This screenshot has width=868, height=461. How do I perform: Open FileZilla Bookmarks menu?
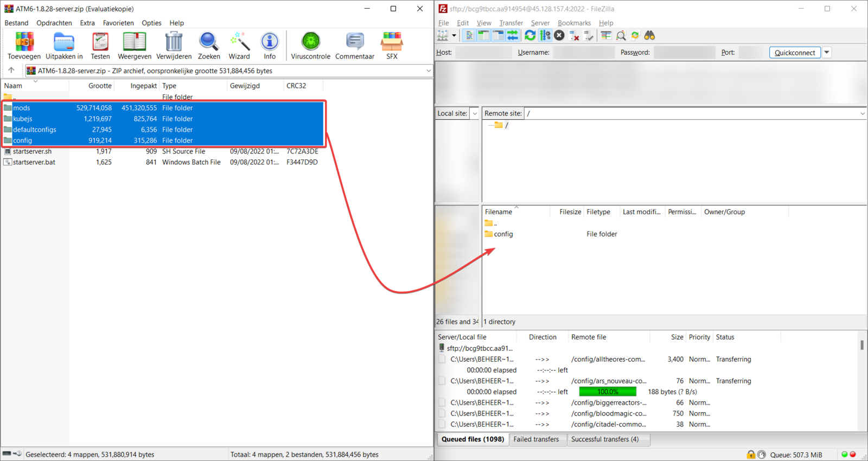[x=574, y=23]
